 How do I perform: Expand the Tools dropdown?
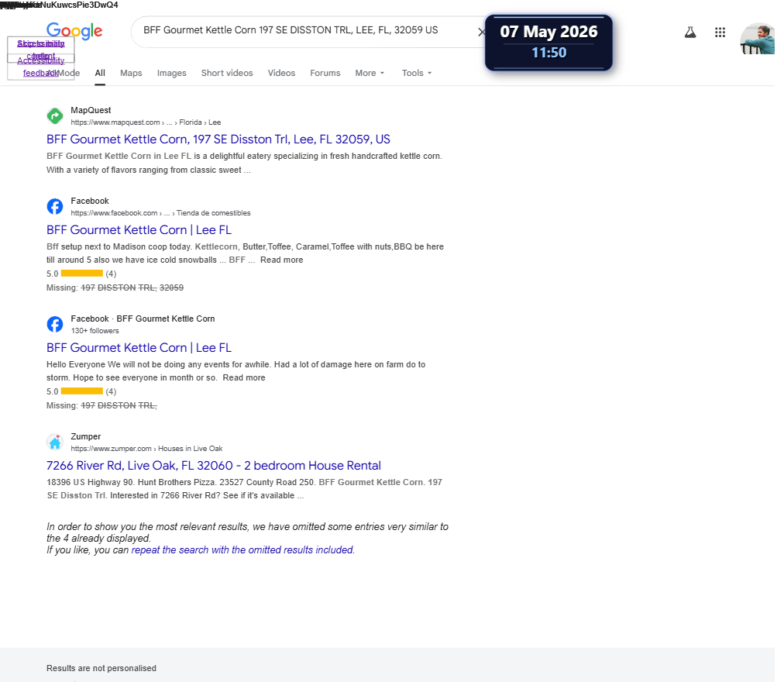tap(417, 73)
